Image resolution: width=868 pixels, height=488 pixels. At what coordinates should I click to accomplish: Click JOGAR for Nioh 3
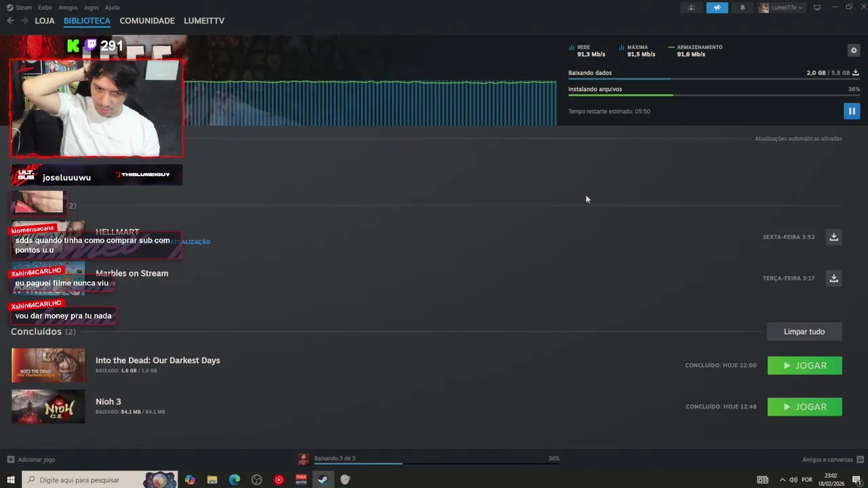(x=805, y=407)
